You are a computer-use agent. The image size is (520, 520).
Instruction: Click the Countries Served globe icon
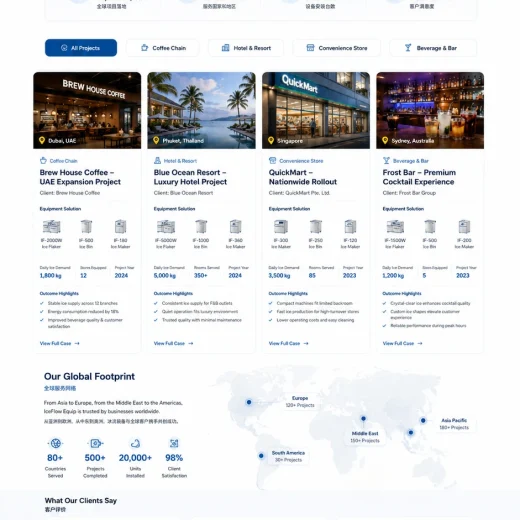[55, 443]
